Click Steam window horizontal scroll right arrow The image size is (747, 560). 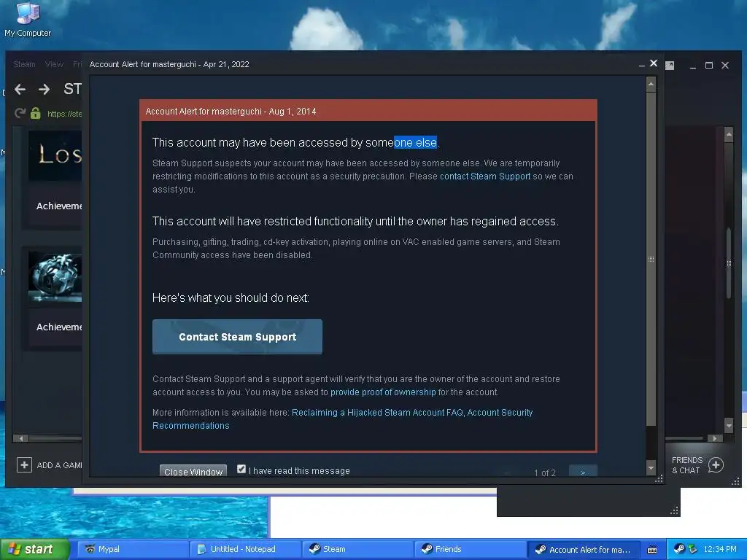coord(715,438)
